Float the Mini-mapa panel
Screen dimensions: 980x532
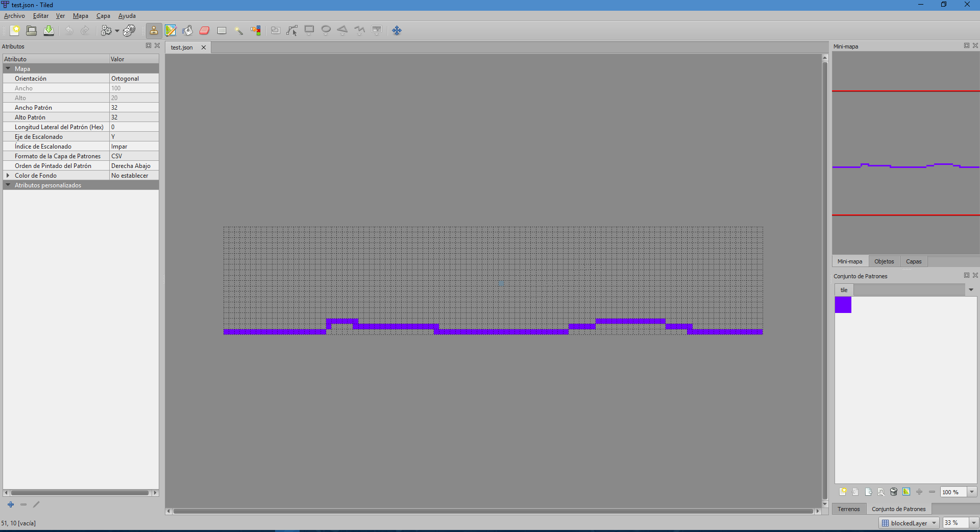[966, 45]
